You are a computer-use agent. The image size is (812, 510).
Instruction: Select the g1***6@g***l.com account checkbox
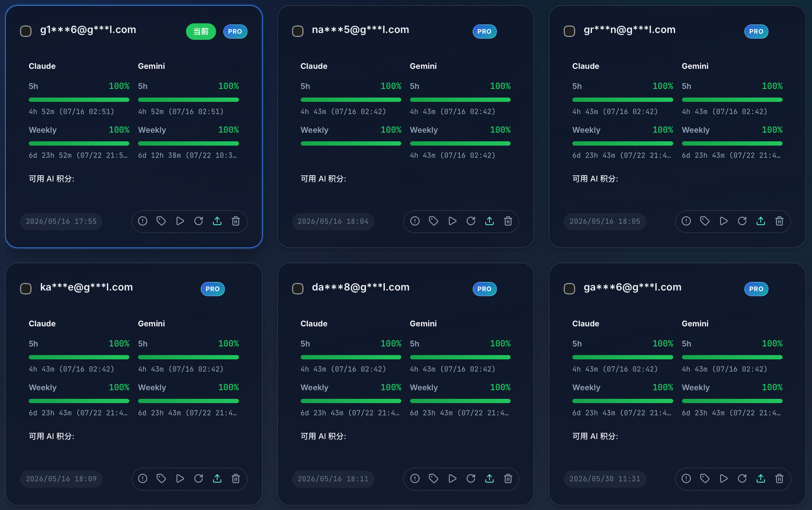click(x=26, y=31)
